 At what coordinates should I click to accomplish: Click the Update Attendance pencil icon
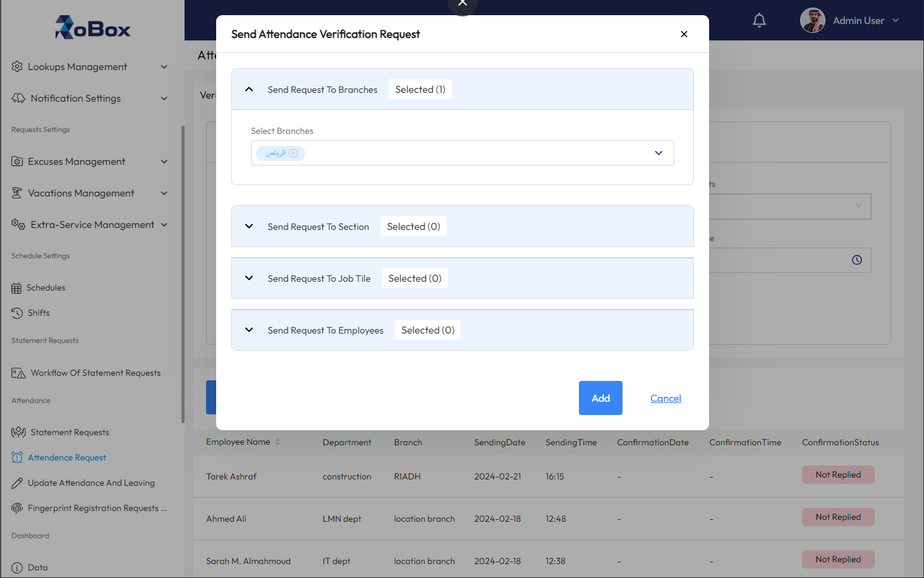click(17, 483)
